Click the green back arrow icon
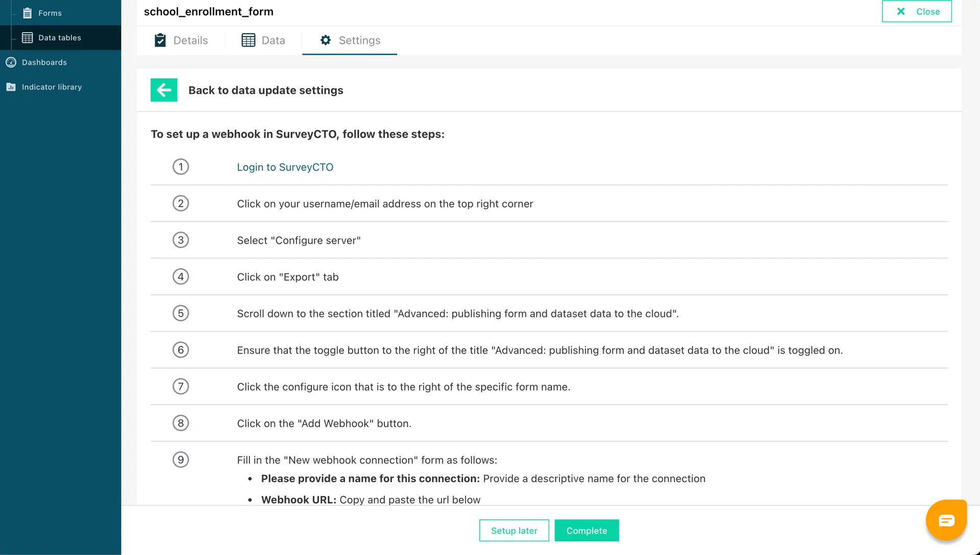The height and width of the screenshot is (555, 980). point(163,90)
